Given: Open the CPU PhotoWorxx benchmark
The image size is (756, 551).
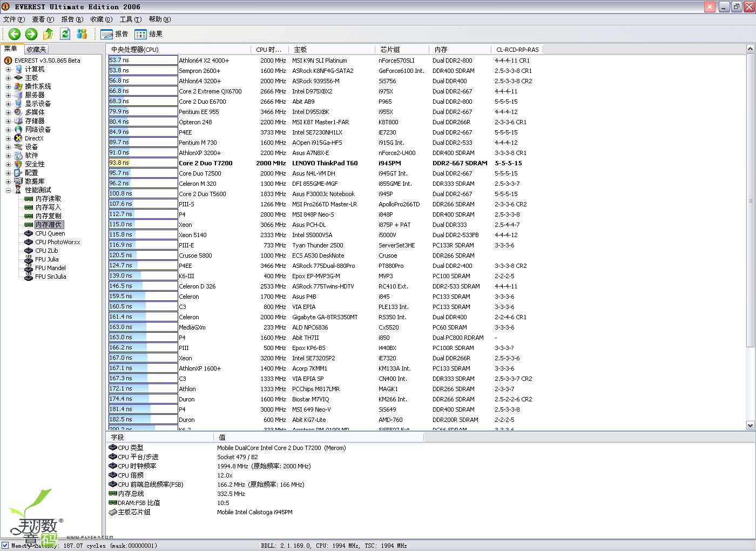Looking at the screenshot, I should click(57, 242).
